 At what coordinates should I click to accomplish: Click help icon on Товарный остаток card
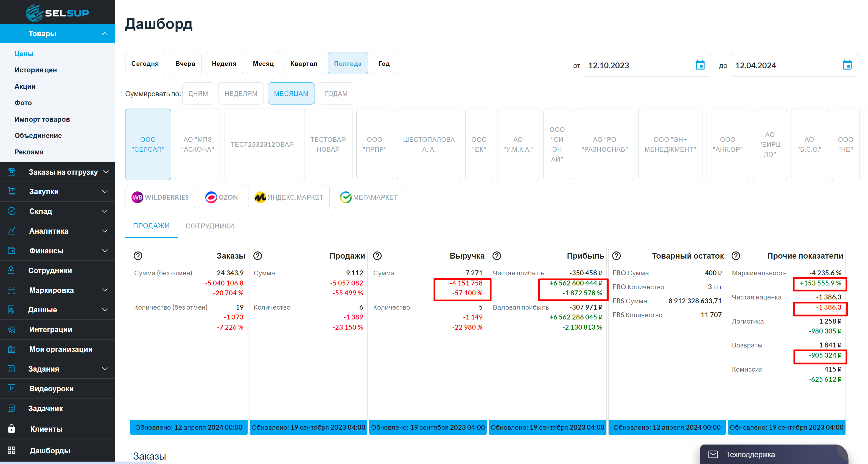(616, 256)
